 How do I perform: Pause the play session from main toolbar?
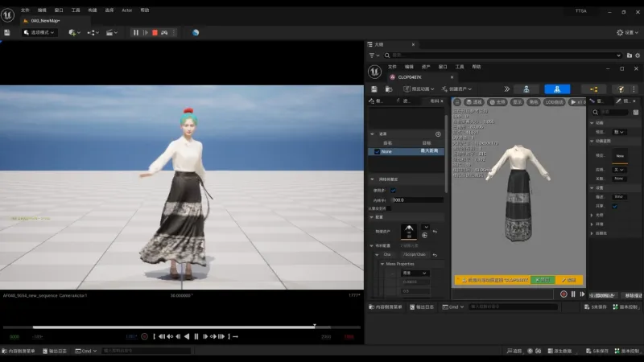[x=136, y=32]
